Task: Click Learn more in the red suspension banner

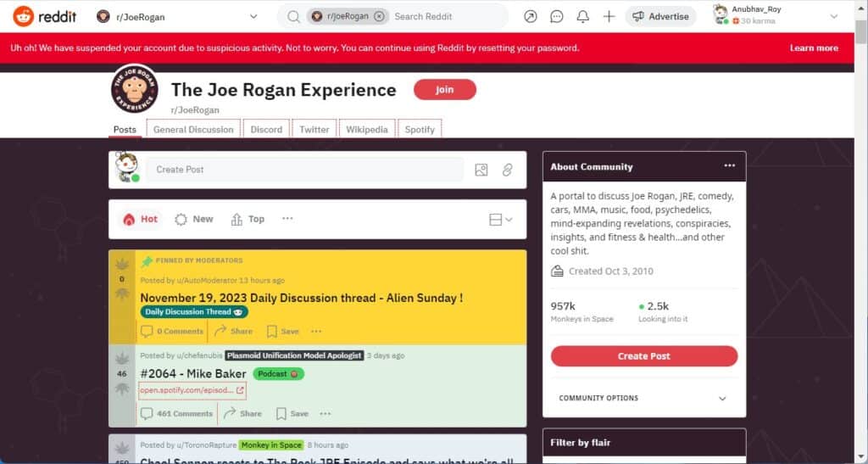Action: coord(814,48)
